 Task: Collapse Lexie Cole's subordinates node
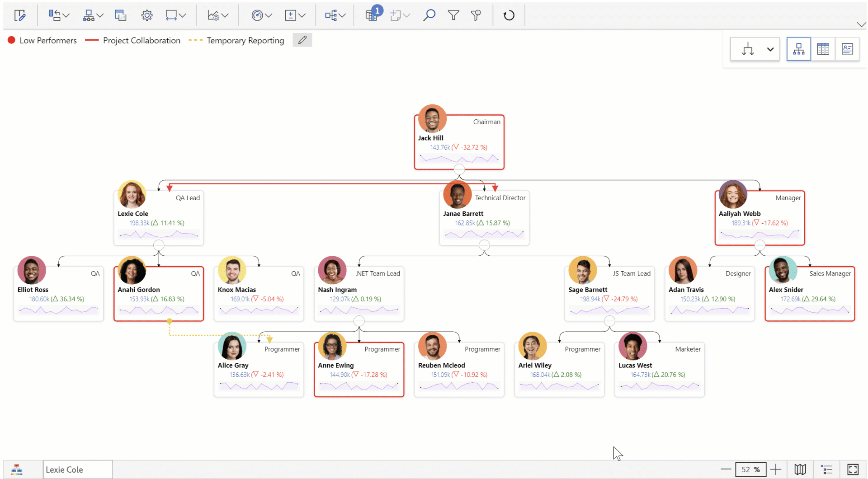(159, 245)
